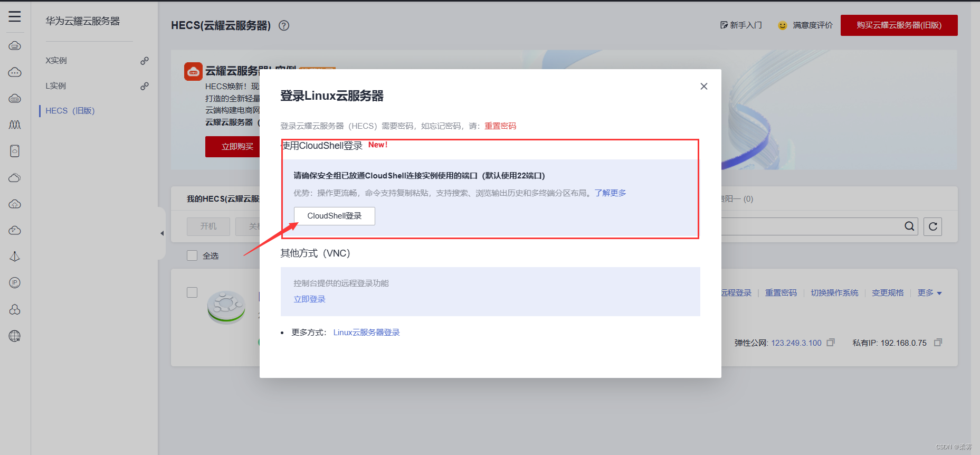Open the globe sidebar icon
Image resolution: width=980 pixels, height=455 pixels.
click(15, 336)
